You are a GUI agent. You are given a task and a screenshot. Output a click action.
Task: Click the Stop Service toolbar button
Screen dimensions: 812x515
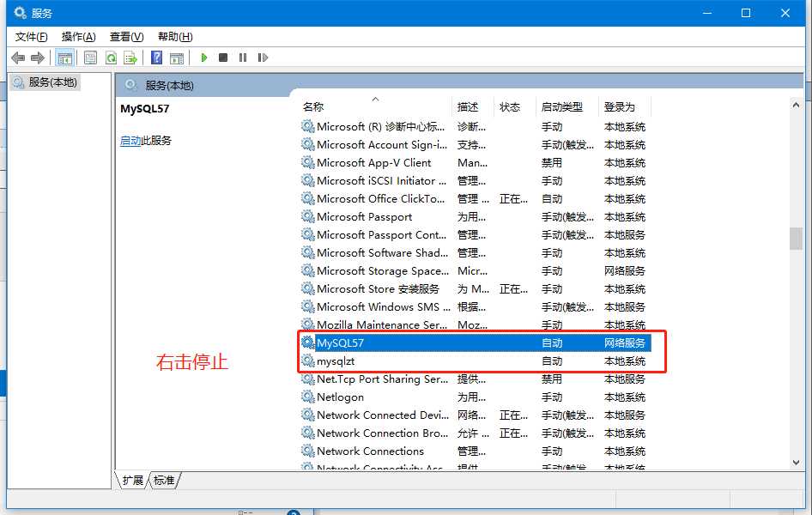click(223, 58)
